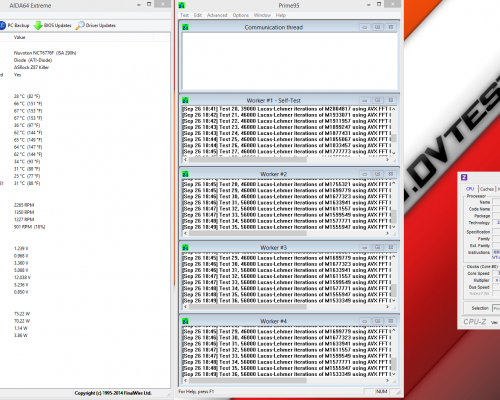Click Worker #2 horizontal scroll left arrow

(x=186, y=233)
